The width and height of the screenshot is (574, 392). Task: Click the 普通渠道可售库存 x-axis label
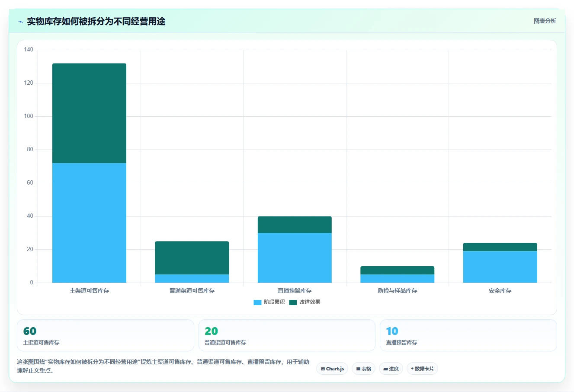(192, 291)
